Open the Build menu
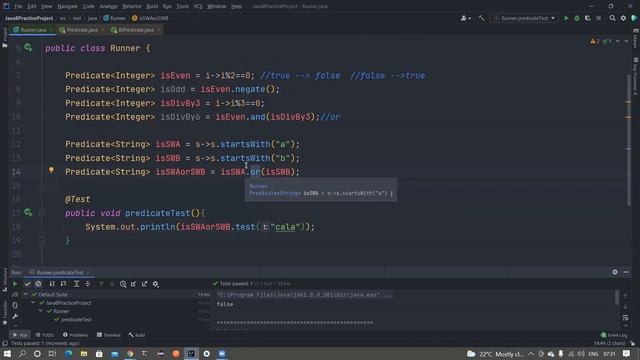The width and height of the screenshot is (640, 360). pyautogui.click(x=152, y=6)
